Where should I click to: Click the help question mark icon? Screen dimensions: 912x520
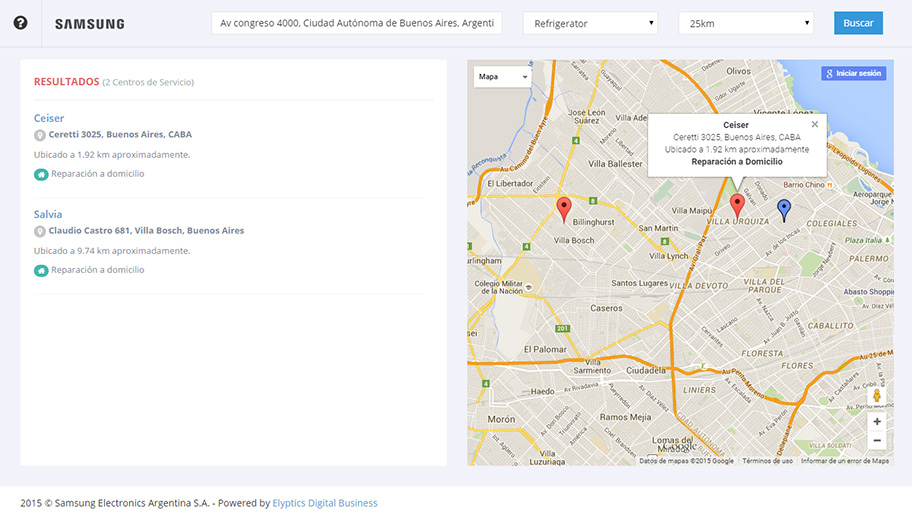click(x=20, y=23)
